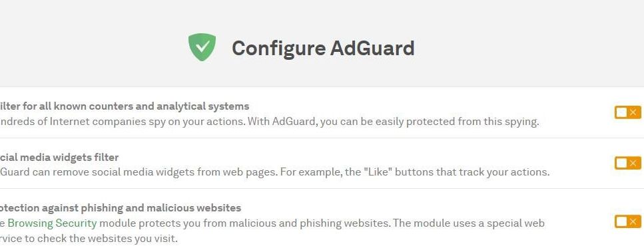
Task: Select the phishing and malicious websites title
Action: click(x=121, y=208)
